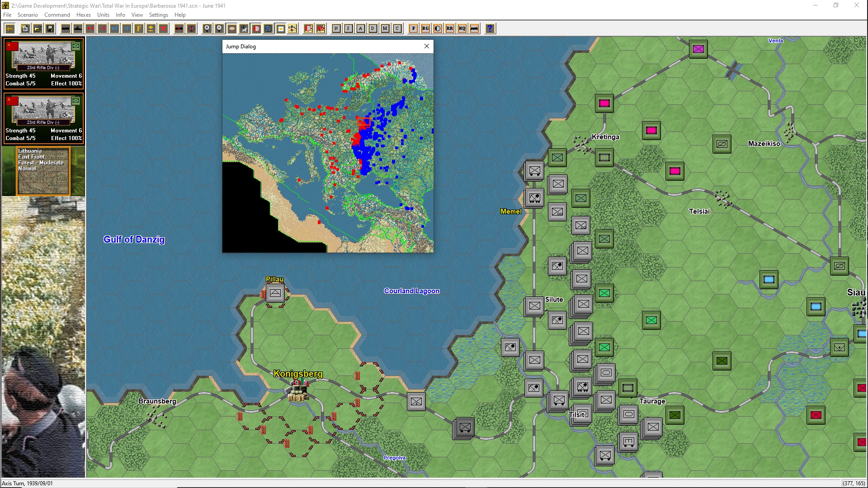Open help with the question mark icon
The height and width of the screenshot is (488, 868).
coord(490,28)
